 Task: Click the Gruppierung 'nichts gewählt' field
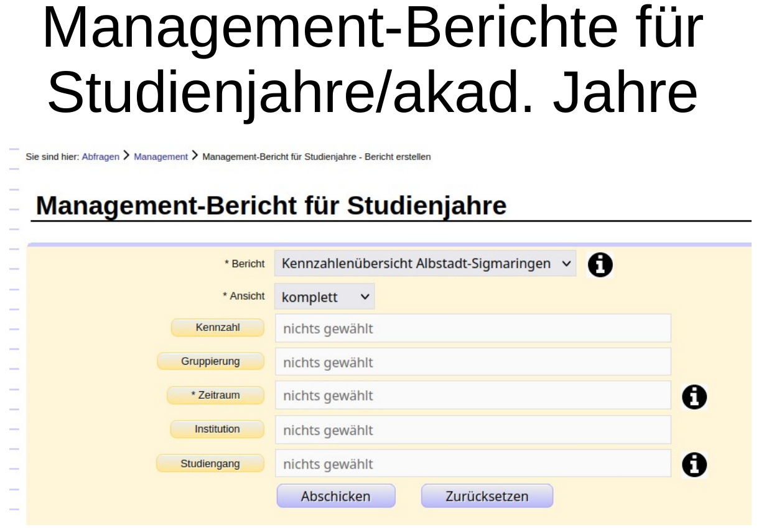473,362
